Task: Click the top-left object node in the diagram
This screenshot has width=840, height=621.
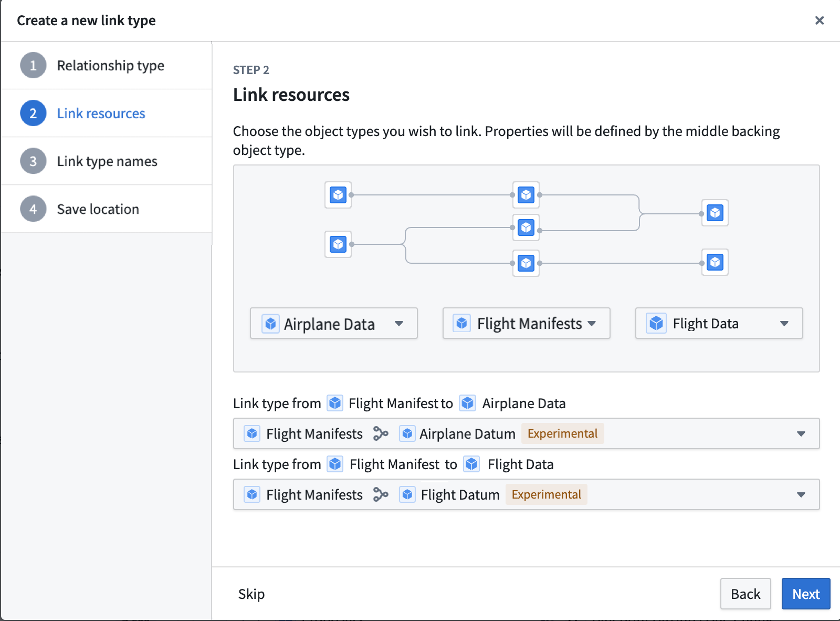Action: 338,195
